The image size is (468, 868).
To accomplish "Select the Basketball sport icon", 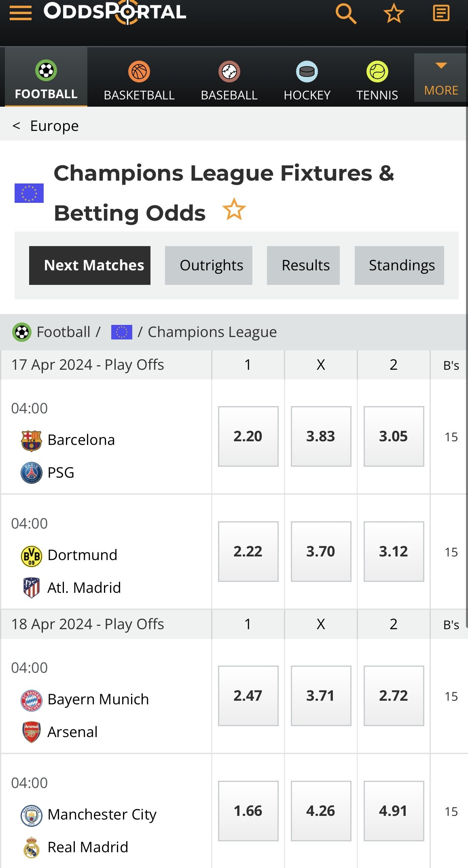I will (x=139, y=72).
